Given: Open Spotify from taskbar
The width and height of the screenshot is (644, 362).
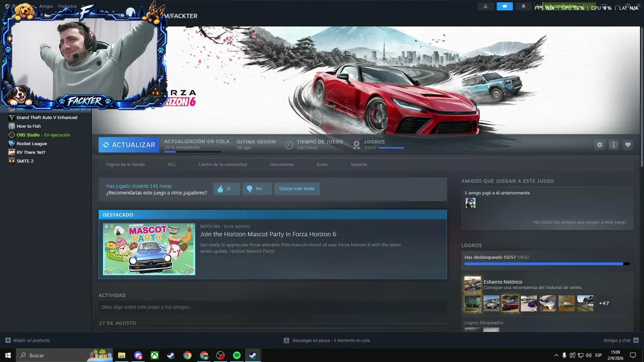Looking at the screenshot, I should pyautogui.click(x=237, y=355).
